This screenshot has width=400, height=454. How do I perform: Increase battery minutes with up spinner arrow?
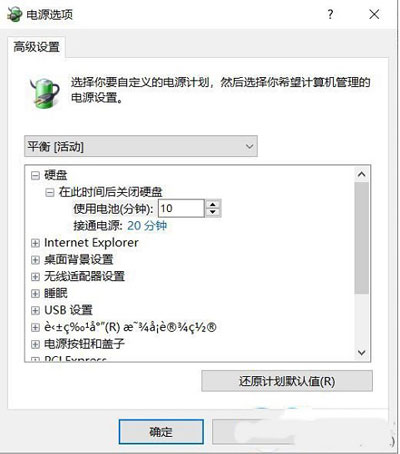point(213,204)
